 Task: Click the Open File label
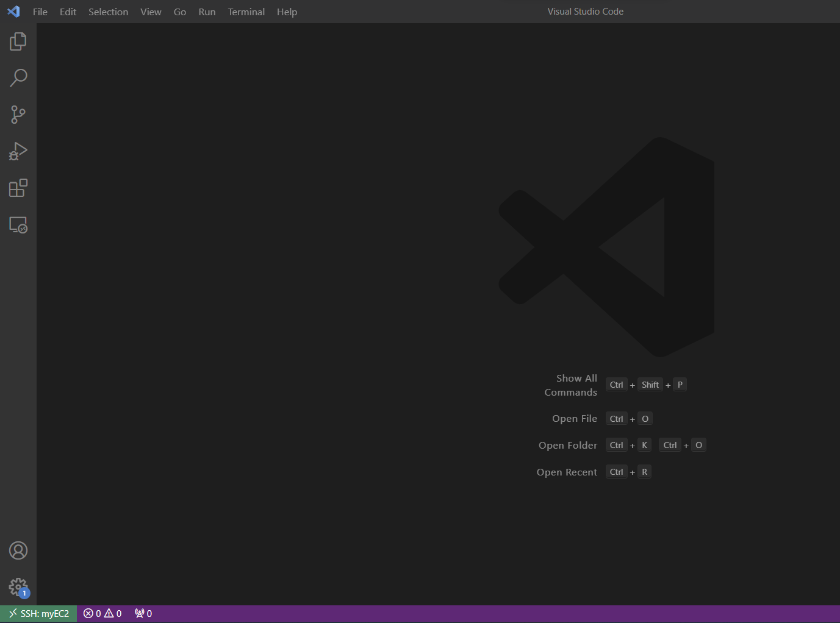[575, 419]
